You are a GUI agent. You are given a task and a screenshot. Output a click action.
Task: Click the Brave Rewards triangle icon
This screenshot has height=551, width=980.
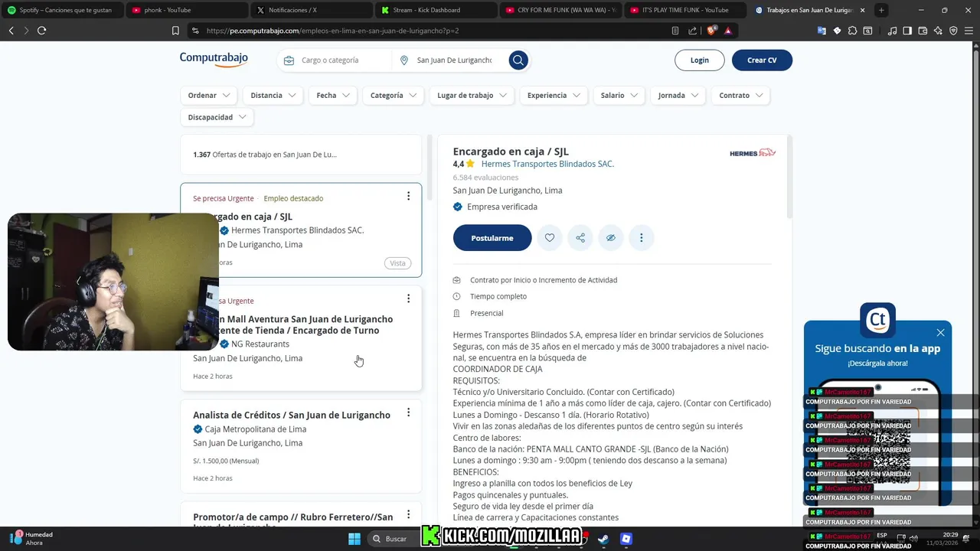point(727,31)
